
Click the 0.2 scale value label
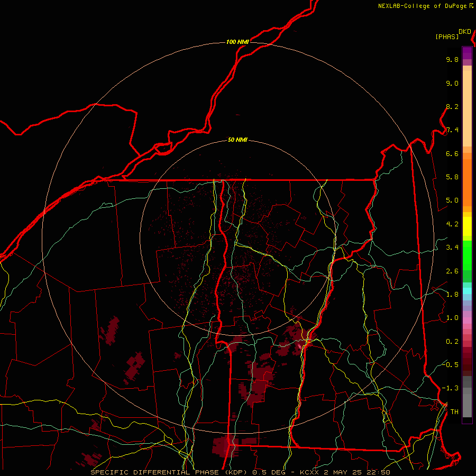tap(452, 342)
